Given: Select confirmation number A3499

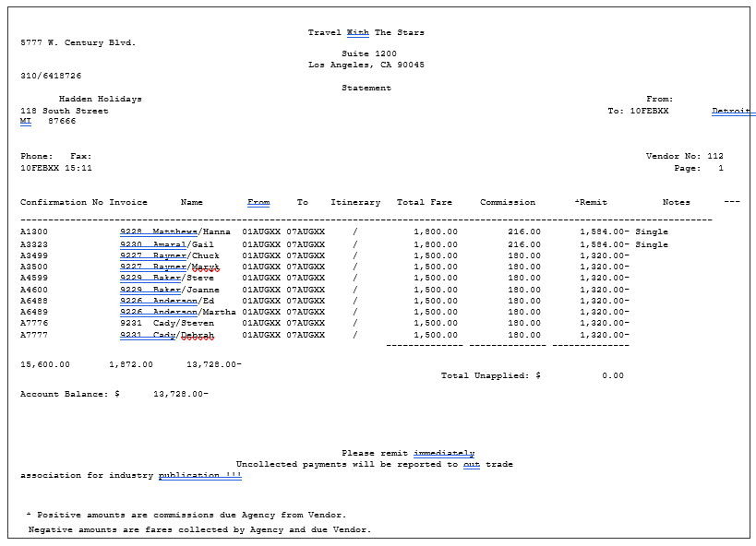Looking at the screenshot, I should pos(34,255).
